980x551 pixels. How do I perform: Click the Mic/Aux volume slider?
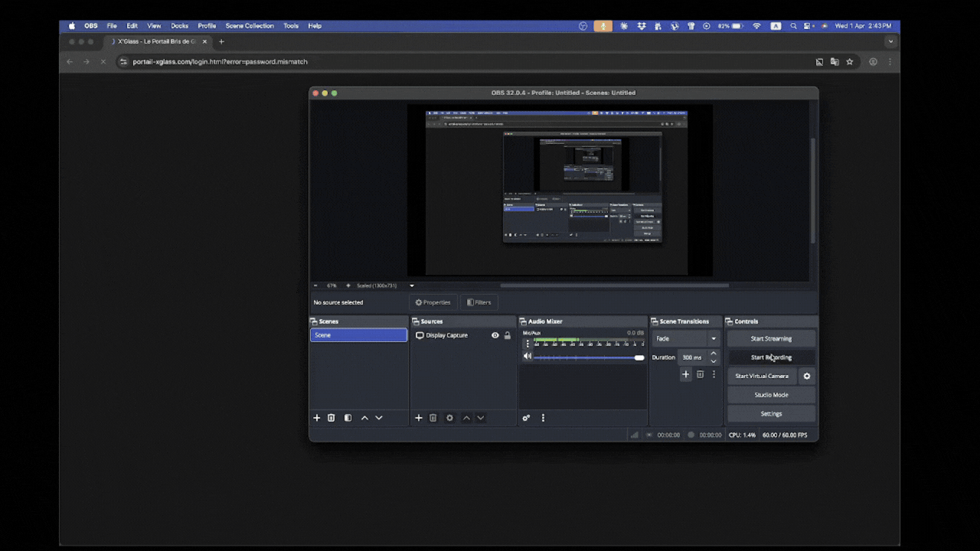click(586, 357)
